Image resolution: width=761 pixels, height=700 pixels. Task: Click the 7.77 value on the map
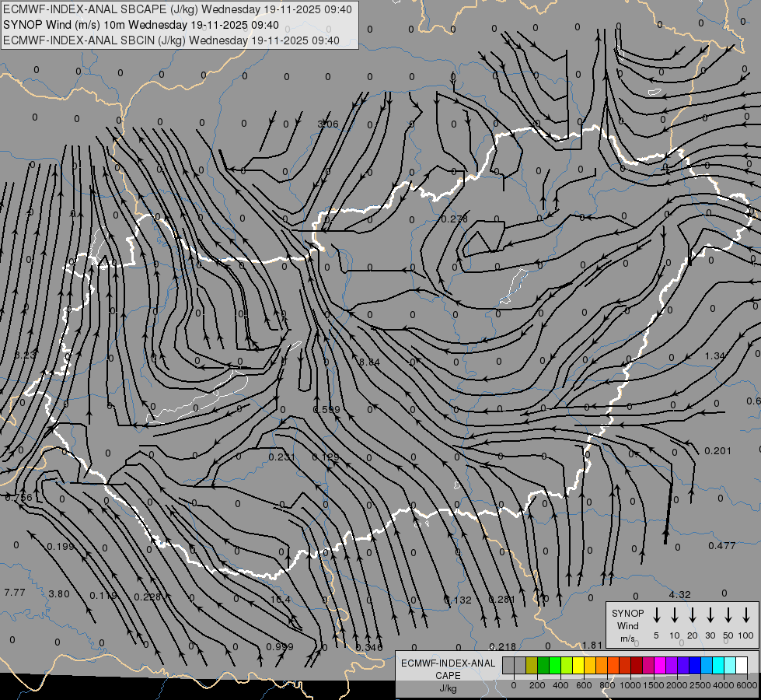click(15, 593)
